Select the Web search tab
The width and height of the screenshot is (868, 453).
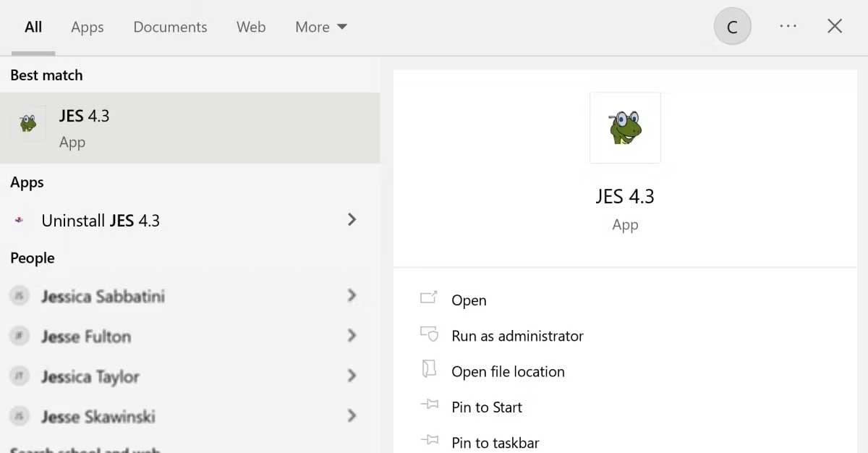pyautogui.click(x=251, y=27)
